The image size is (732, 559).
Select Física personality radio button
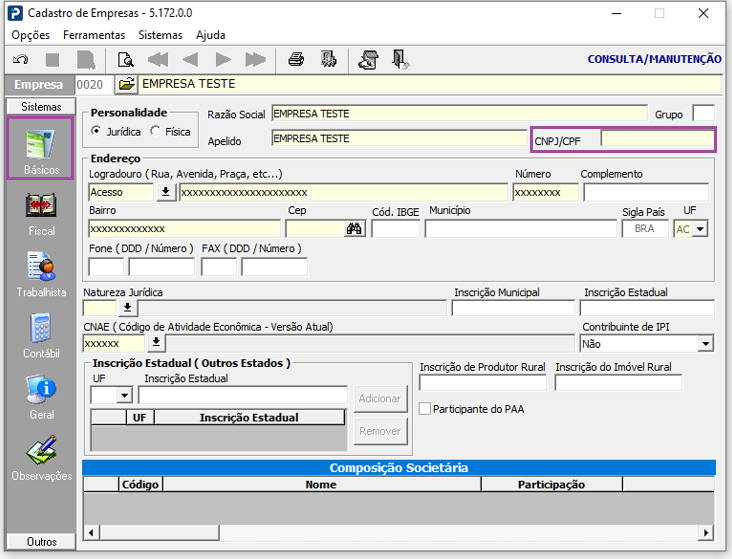(155, 131)
